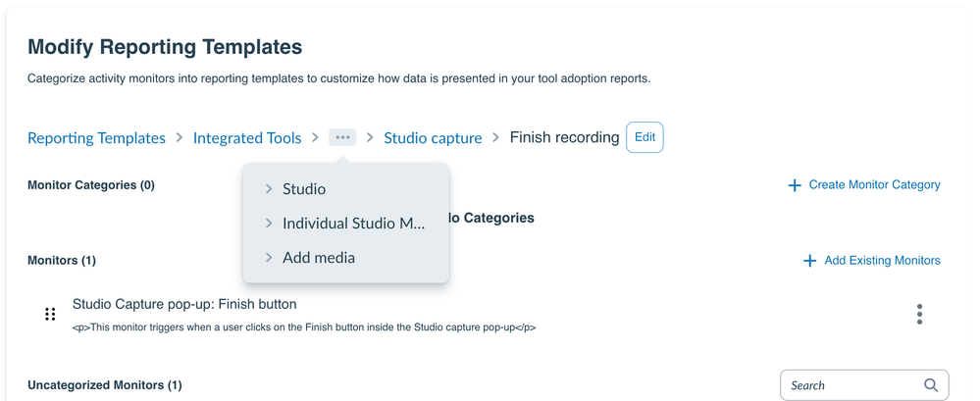Viewport: 980px width, 401px height.
Task: Choose the Individual Studio M... entry
Action: 353,223
